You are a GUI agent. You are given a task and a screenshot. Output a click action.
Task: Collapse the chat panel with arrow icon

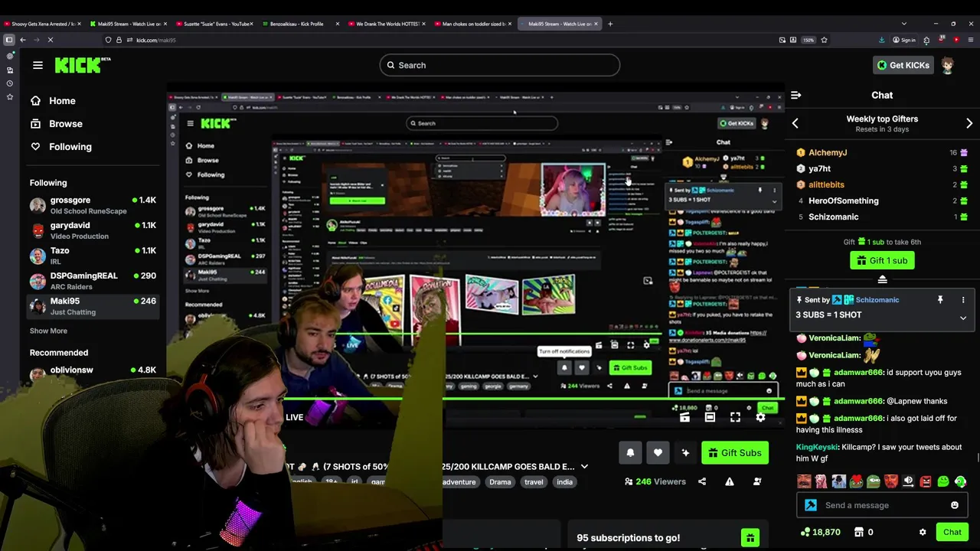(x=795, y=95)
